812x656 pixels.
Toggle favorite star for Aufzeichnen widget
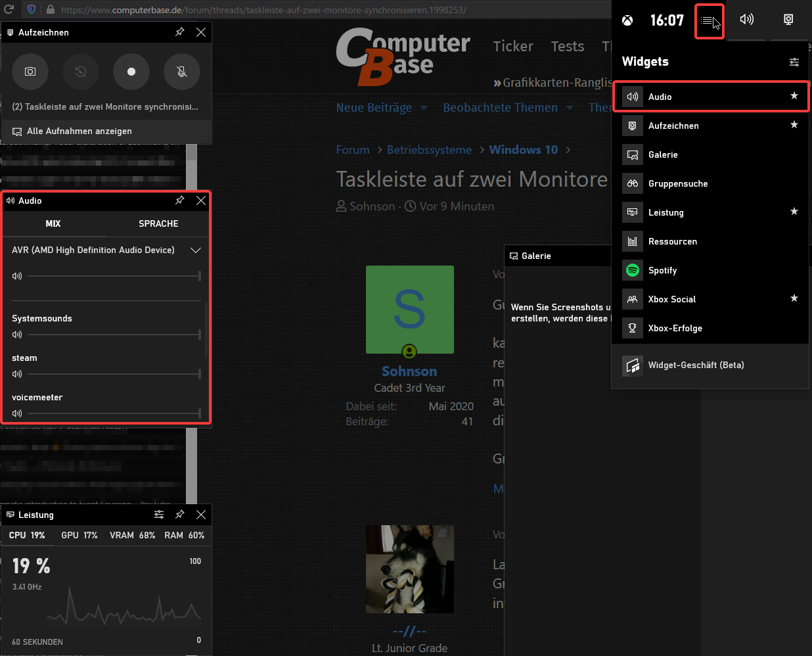(x=794, y=125)
